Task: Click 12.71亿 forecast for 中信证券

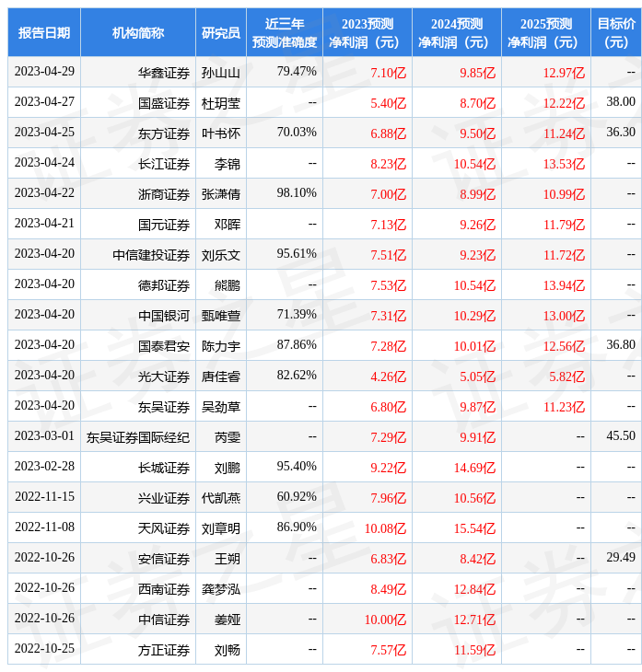Action: [x=474, y=620]
